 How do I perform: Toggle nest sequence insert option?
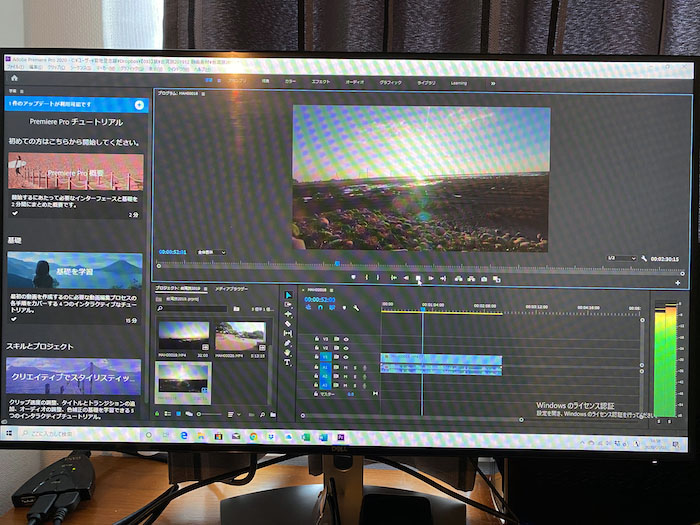pos(308,308)
